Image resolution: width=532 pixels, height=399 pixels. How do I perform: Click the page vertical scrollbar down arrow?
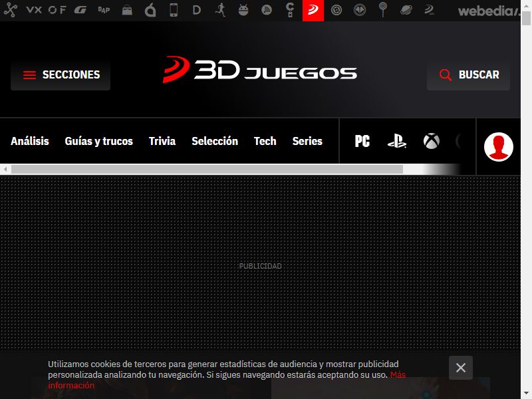[526, 394]
